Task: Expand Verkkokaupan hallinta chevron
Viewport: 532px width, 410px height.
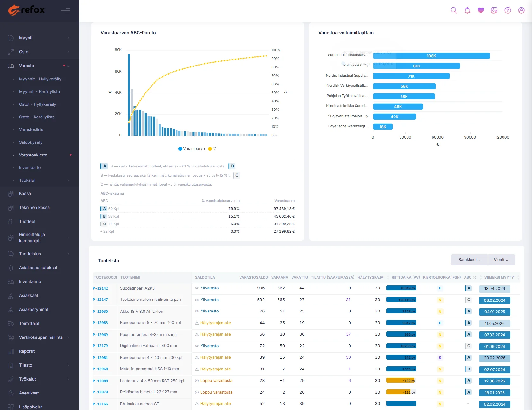Action: pos(68,337)
